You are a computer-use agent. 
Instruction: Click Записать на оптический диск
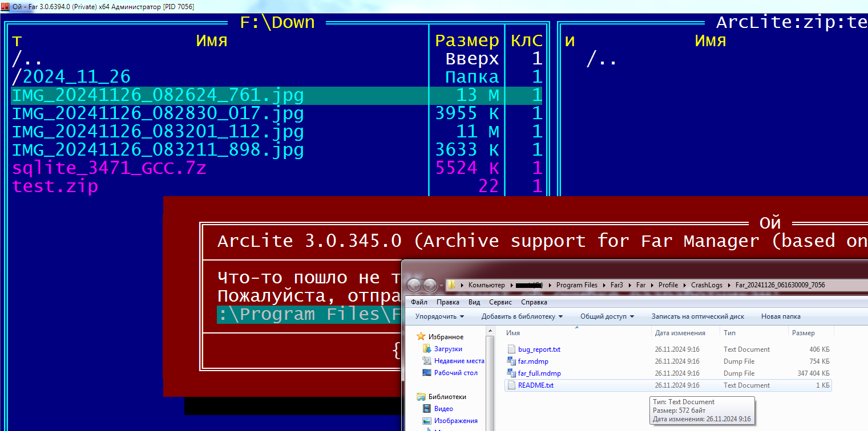(697, 316)
